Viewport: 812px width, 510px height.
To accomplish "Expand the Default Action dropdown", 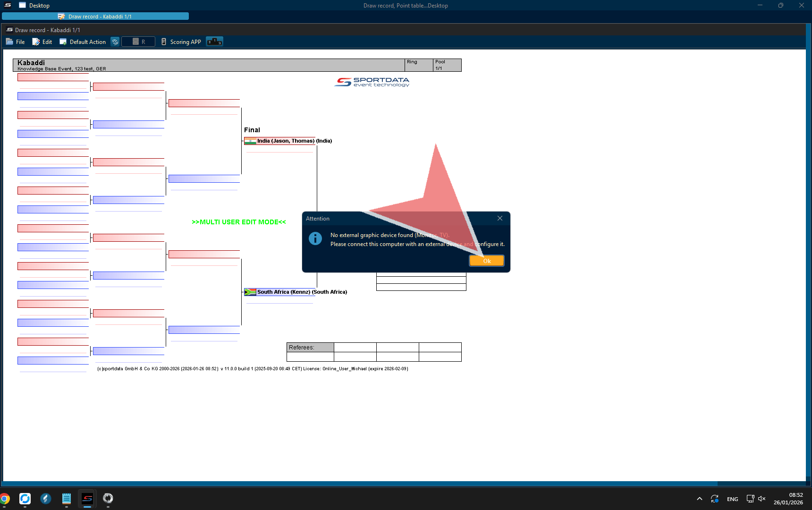I will point(83,42).
